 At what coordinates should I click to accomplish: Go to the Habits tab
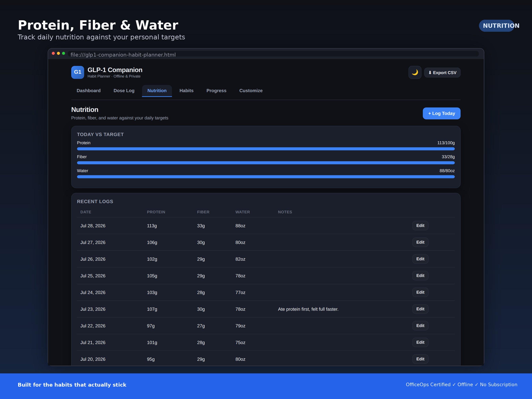point(186,91)
